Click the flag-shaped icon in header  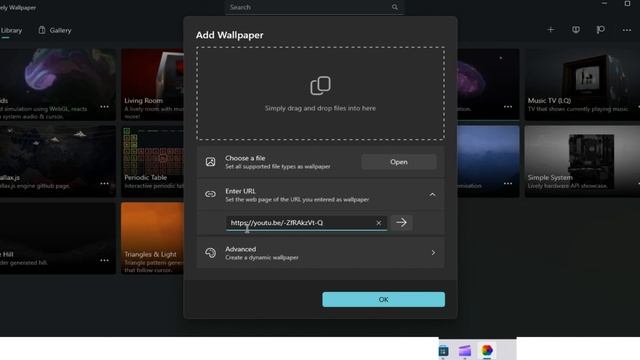600,30
